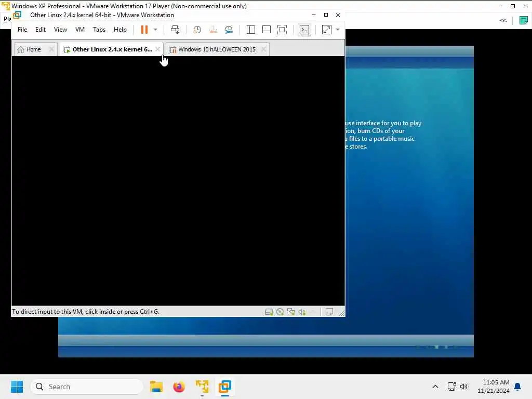
Task: Click the hard disk status bar icon
Action: 269,312
